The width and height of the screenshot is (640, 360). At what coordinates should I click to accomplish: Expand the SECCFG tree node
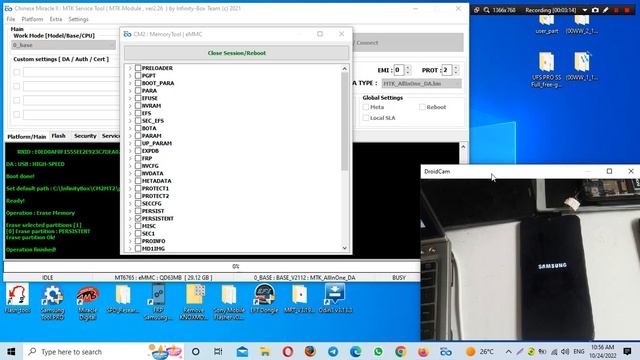[130, 204]
